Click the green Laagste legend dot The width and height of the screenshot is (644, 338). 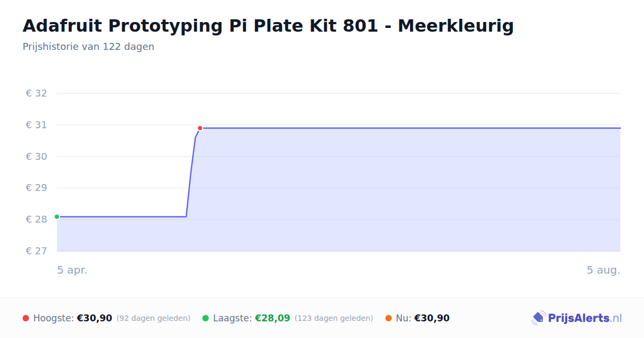[206, 318]
